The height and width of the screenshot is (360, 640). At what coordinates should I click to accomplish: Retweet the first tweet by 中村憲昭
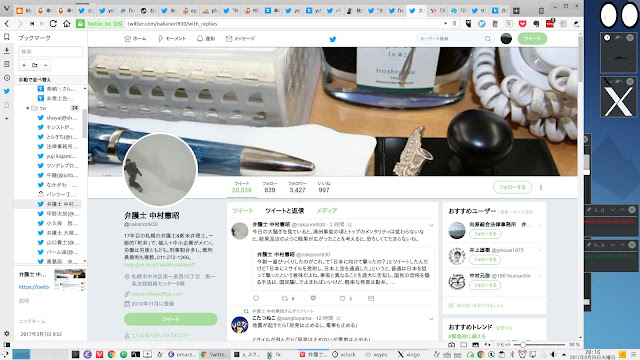[285, 298]
